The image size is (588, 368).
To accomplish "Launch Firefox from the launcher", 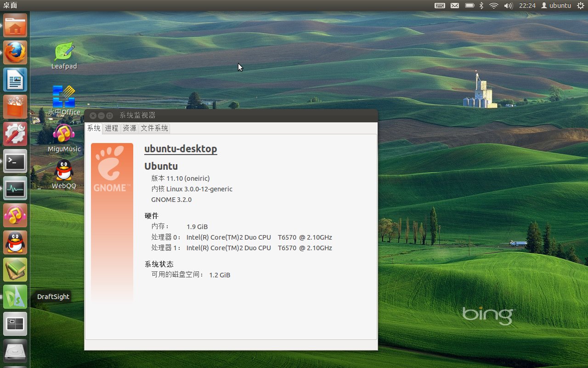I will pyautogui.click(x=15, y=52).
